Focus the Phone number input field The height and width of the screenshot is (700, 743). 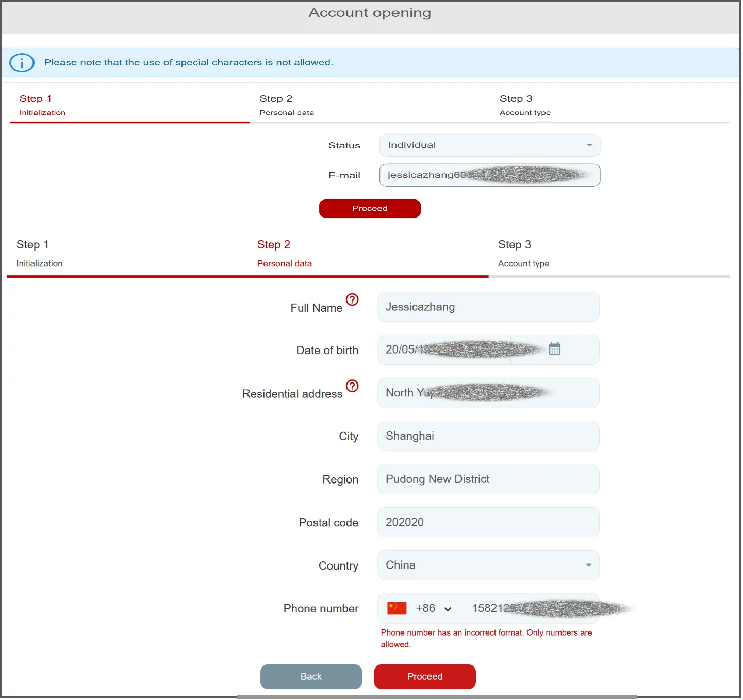531,609
